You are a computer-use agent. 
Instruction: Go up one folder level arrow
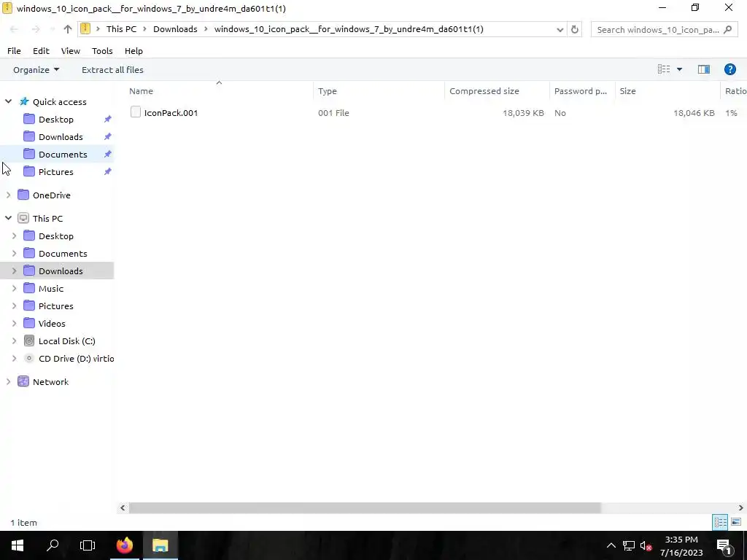coord(68,29)
